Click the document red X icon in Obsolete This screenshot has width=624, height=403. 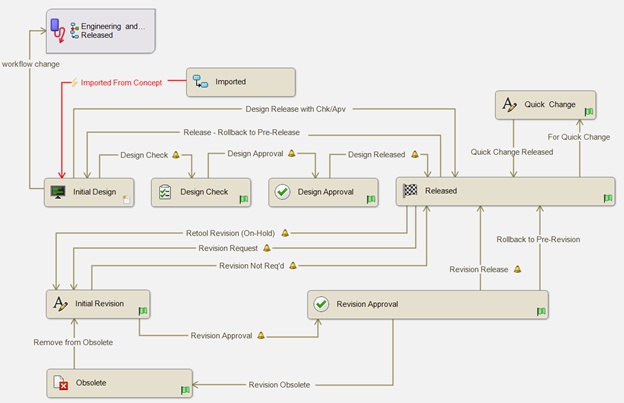pos(60,383)
